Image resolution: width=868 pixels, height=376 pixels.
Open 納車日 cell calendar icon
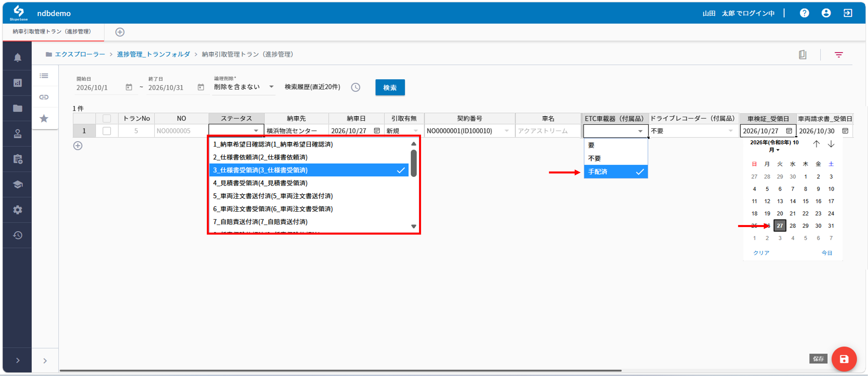(377, 130)
